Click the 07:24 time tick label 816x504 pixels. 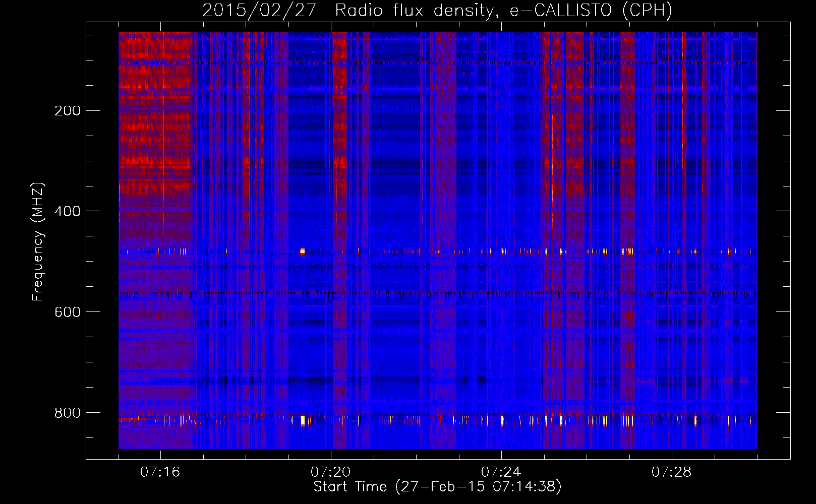501,472
